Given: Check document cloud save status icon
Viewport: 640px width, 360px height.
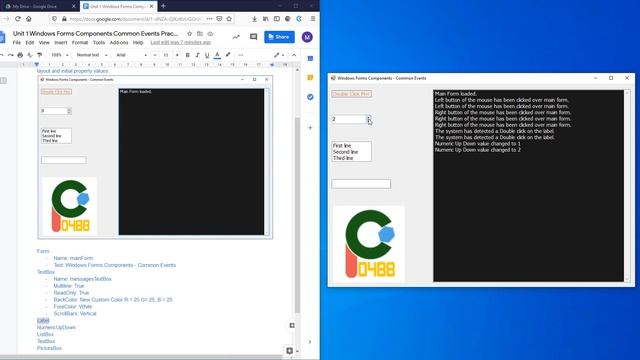Looking at the screenshot, I should (x=210, y=33).
